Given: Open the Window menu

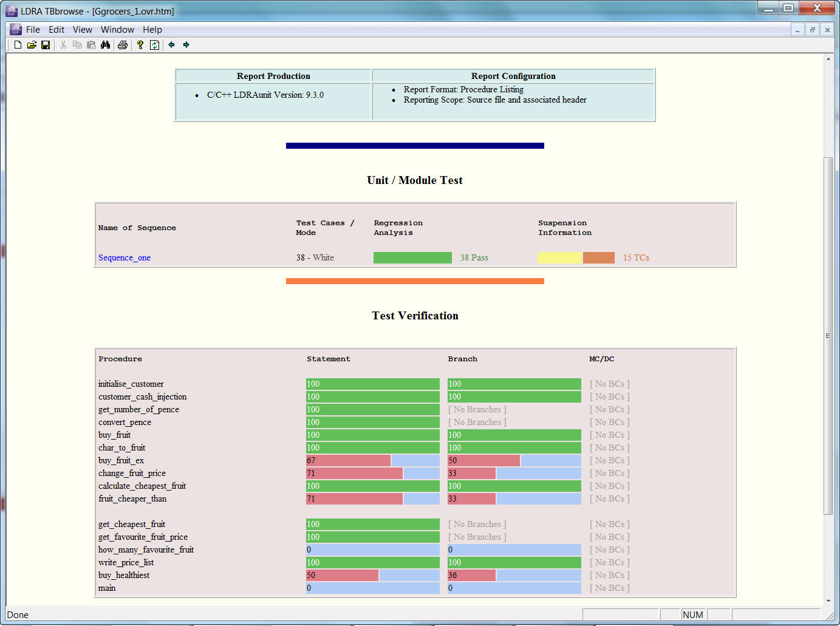Looking at the screenshot, I should (x=117, y=30).
